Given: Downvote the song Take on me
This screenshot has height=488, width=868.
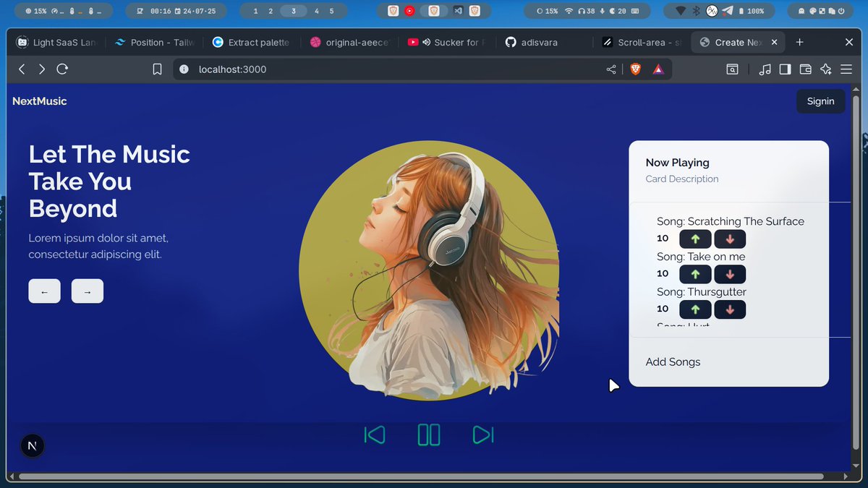Looking at the screenshot, I should click(730, 274).
